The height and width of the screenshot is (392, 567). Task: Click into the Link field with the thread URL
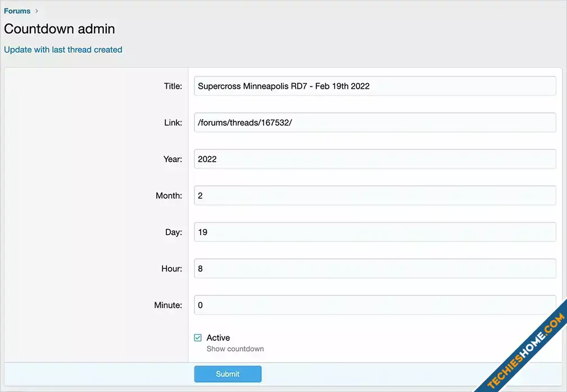(x=375, y=122)
